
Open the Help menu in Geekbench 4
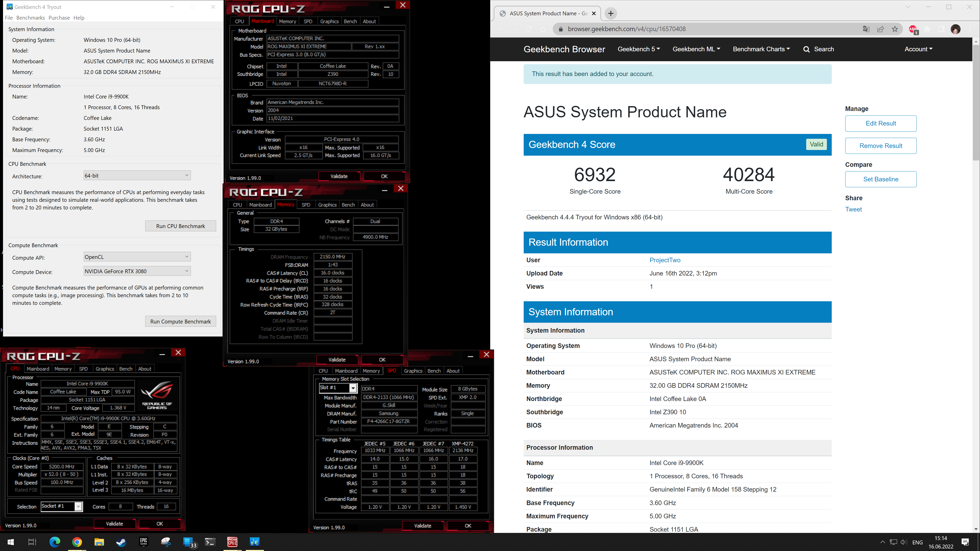click(79, 18)
